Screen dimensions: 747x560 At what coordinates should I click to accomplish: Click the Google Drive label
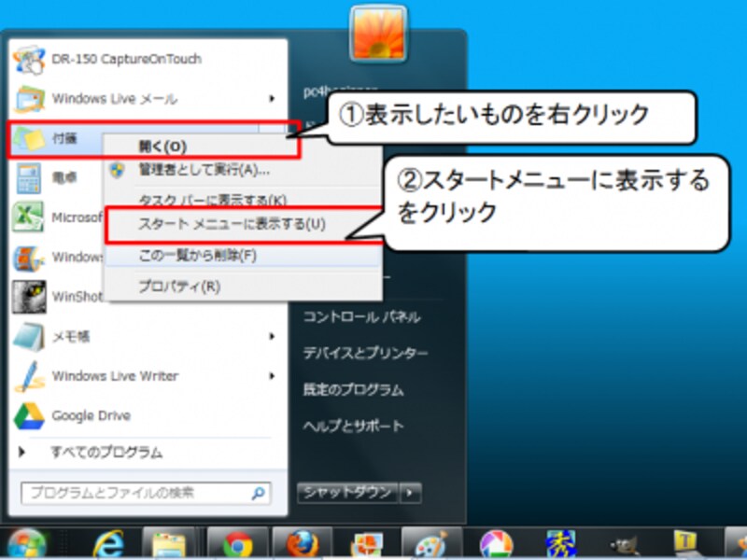point(91,415)
